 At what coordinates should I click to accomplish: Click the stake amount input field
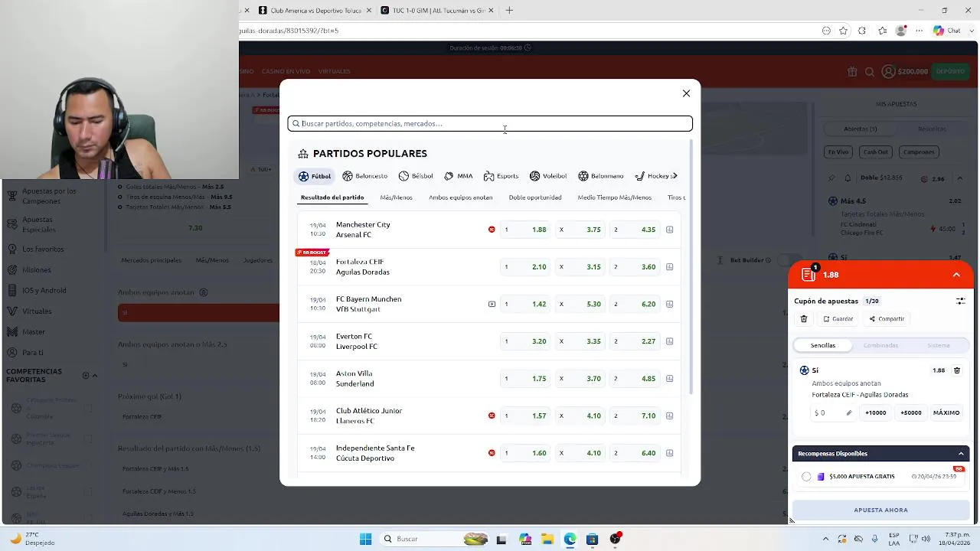(834, 412)
